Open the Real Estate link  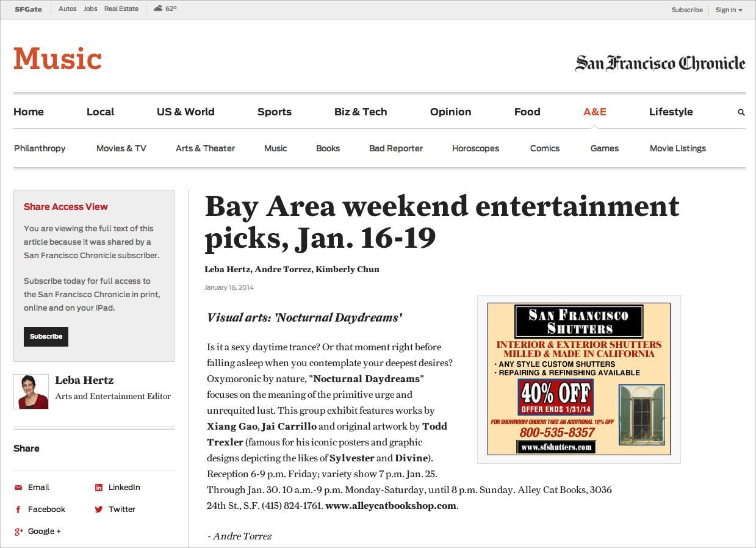pos(121,9)
